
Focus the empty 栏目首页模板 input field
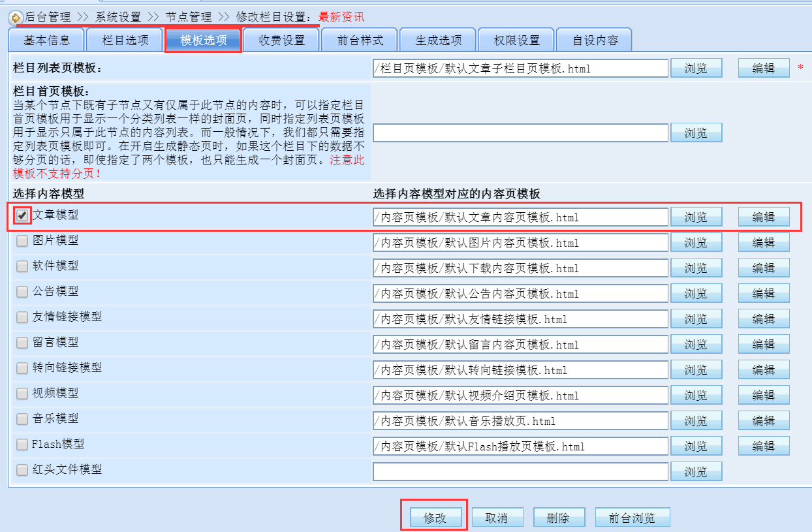(520, 133)
